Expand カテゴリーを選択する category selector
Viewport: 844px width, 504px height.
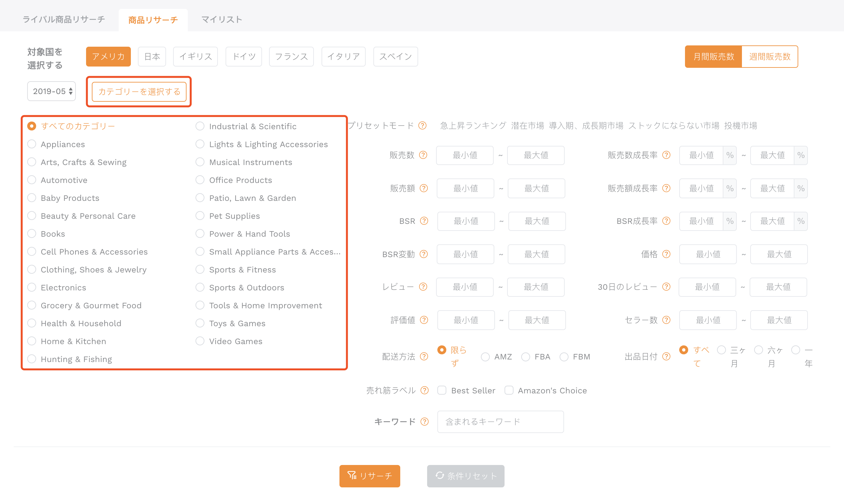(x=139, y=92)
